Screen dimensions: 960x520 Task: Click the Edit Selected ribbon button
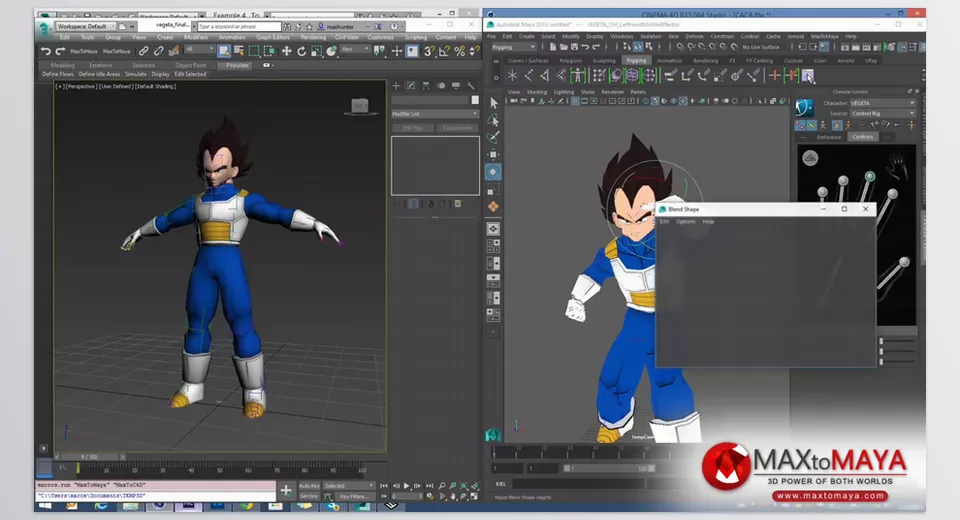[x=190, y=74]
